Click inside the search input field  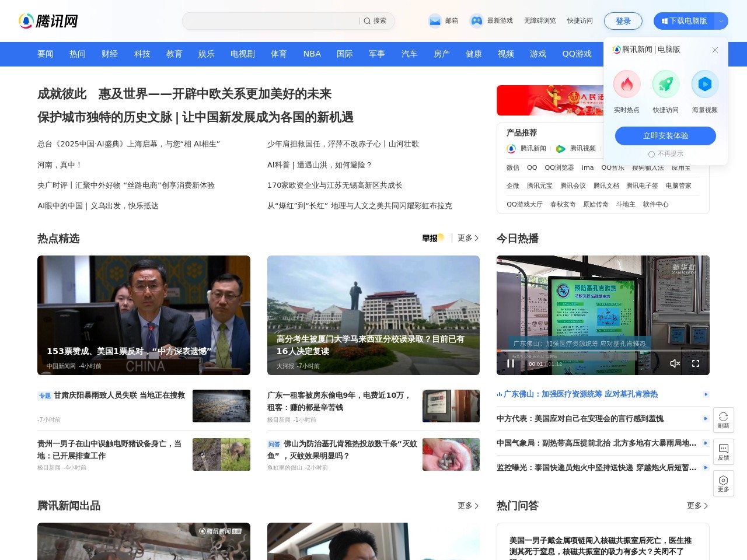click(x=271, y=21)
